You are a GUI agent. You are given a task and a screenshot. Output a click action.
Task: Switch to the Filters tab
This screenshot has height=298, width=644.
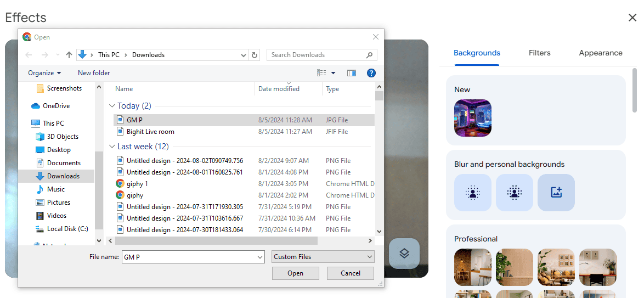click(540, 53)
